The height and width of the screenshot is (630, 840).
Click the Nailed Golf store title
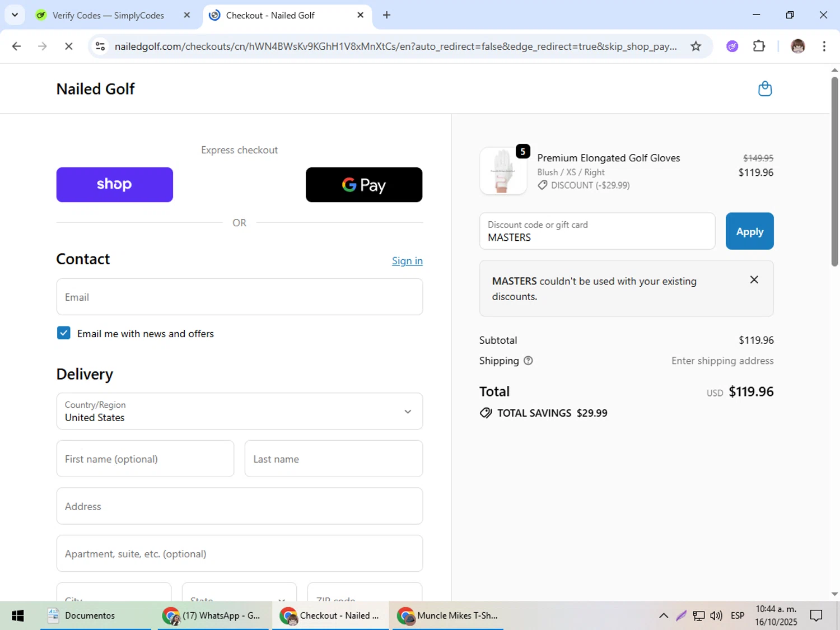click(96, 89)
